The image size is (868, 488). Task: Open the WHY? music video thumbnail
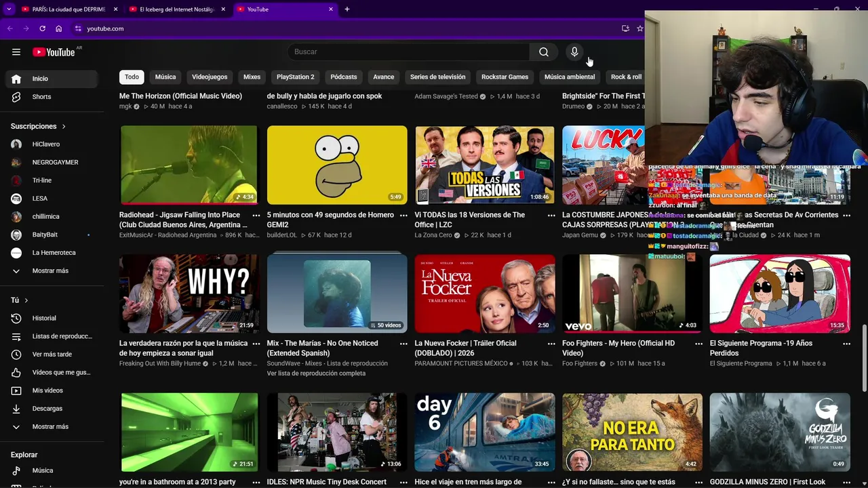coord(189,293)
